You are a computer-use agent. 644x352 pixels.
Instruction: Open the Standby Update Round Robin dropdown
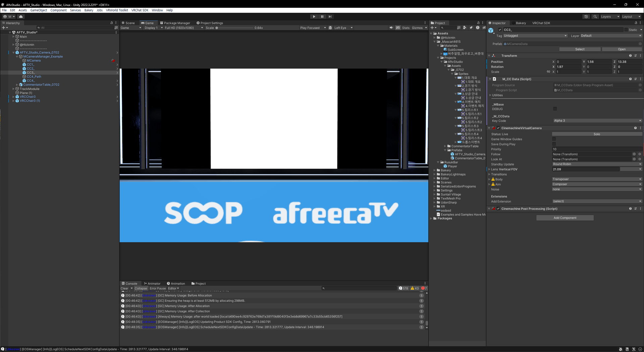coord(597,164)
